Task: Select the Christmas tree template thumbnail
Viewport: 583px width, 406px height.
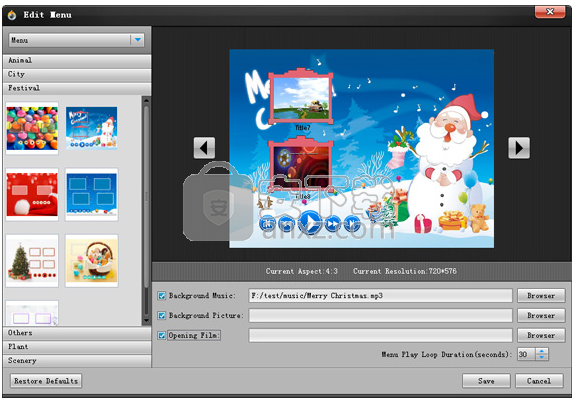Action: tap(32, 261)
